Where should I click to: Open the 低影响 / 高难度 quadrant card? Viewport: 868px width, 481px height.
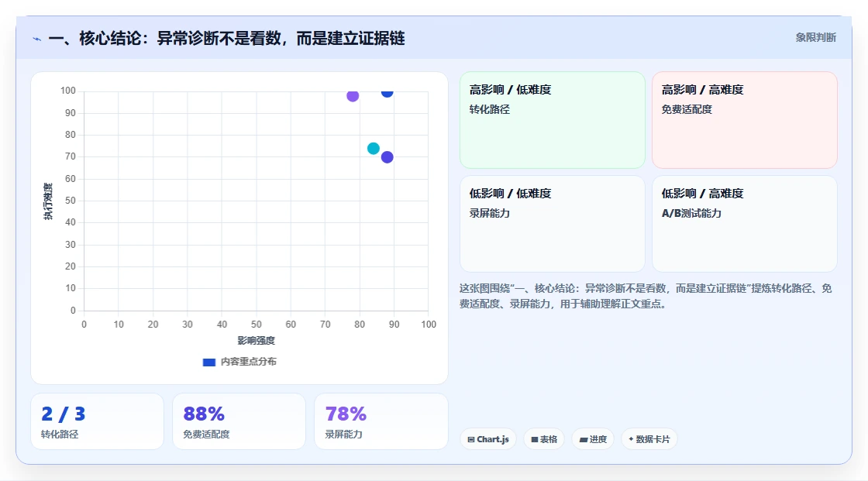pyautogui.click(x=745, y=224)
